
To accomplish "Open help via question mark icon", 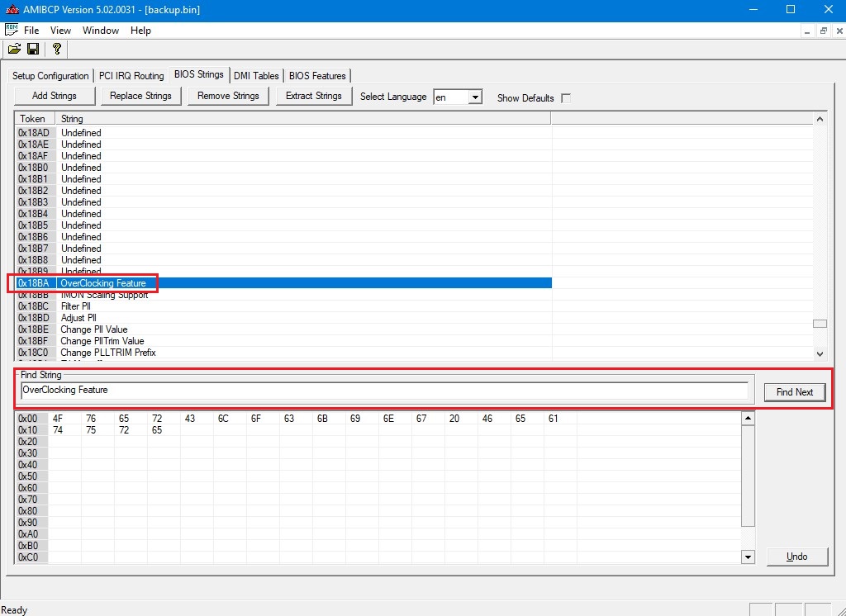I will click(x=57, y=49).
